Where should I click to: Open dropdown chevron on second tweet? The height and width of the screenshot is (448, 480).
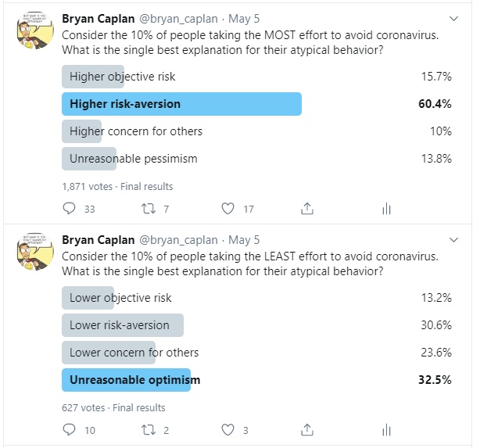[453, 240]
